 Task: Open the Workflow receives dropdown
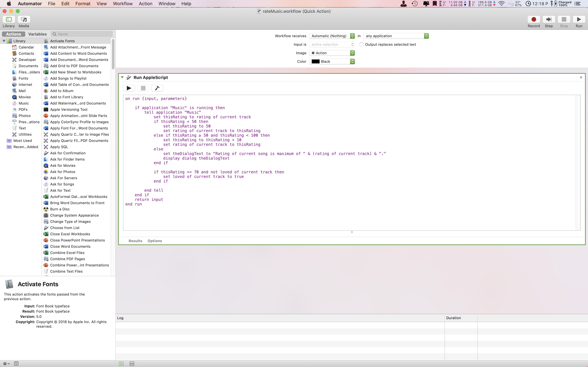[332, 36]
